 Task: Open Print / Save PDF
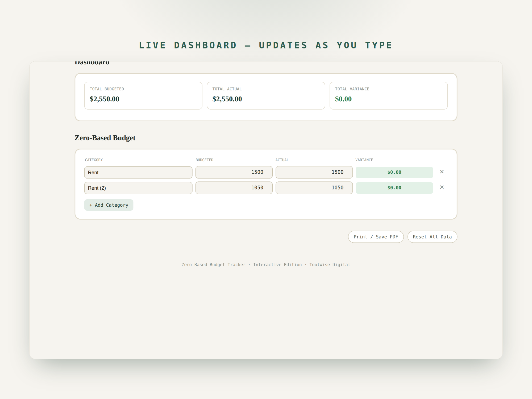click(376, 237)
